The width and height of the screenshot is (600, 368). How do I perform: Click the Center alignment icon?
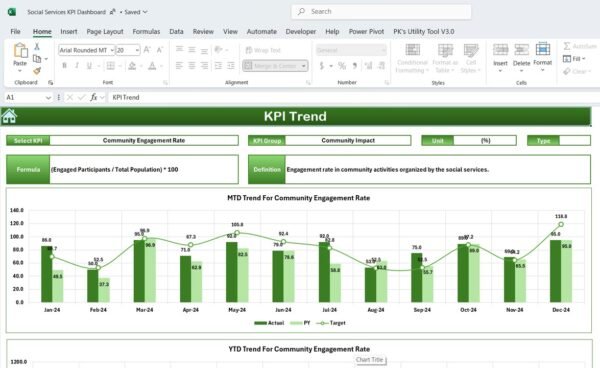tap(192, 66)
